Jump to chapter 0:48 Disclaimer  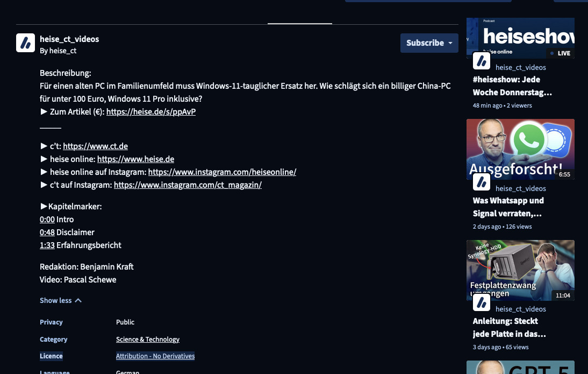point(47,232)
